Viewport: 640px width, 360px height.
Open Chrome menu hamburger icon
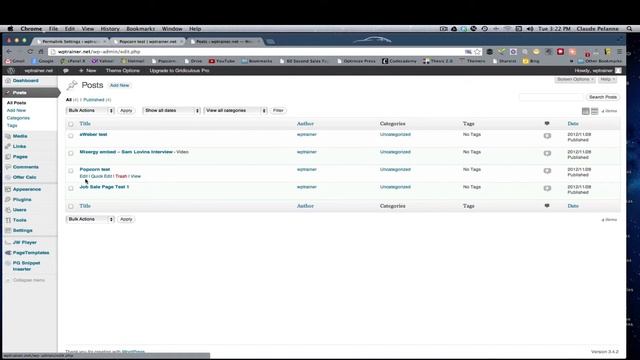pos(619,52)
